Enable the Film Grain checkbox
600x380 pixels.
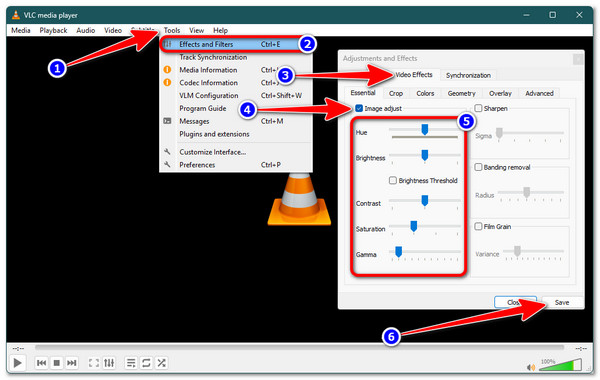478,227
